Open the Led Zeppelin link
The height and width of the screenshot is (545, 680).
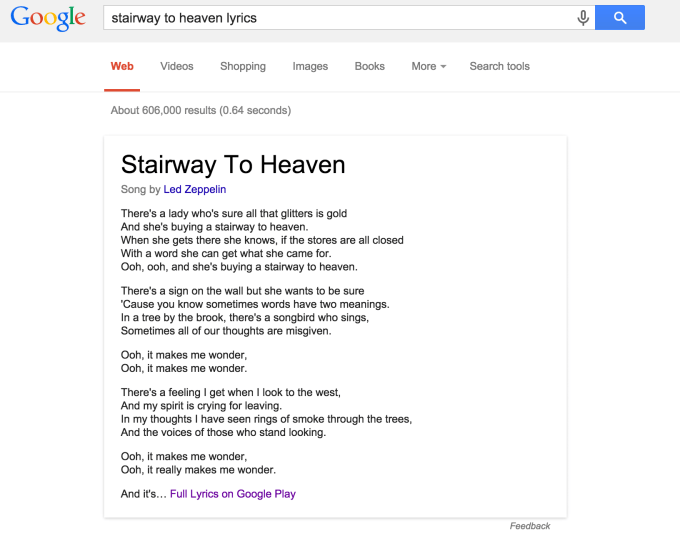(195, 189)
